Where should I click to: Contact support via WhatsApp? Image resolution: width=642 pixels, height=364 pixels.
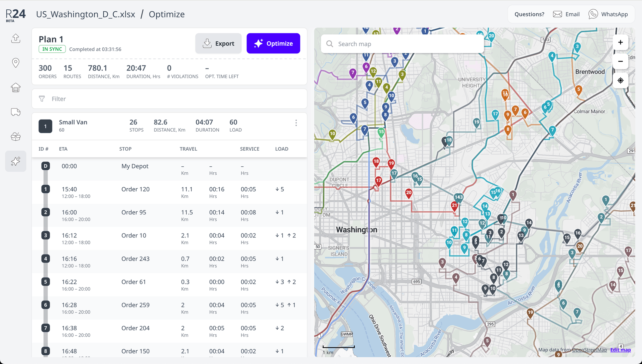pos(608,14)
